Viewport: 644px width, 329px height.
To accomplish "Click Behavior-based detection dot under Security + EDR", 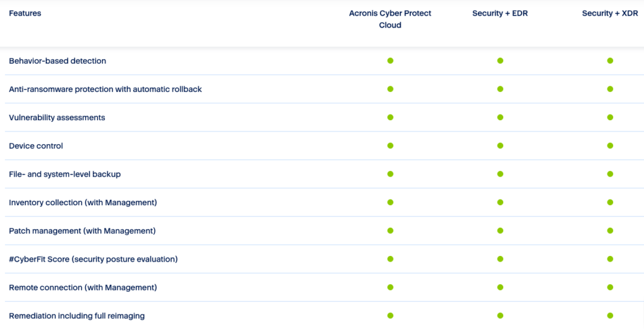I will tap(500, 61).
